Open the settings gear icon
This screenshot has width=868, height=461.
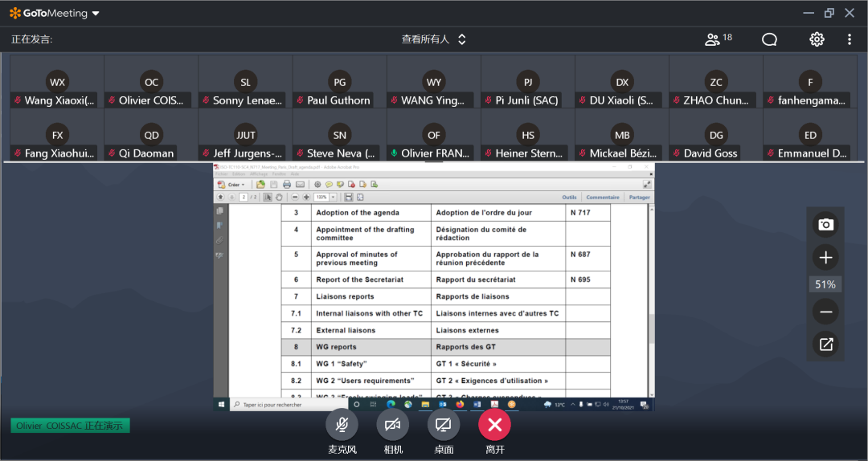pyautogui.click(x=817, y=39)
